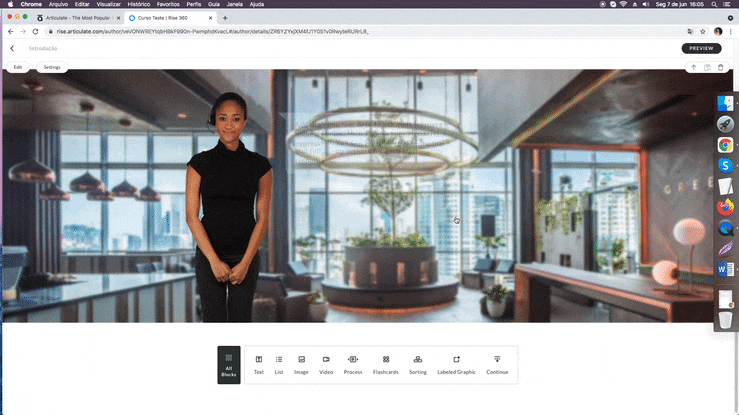
Task: Open the All Blocks library
Action: tap(229, 364)
